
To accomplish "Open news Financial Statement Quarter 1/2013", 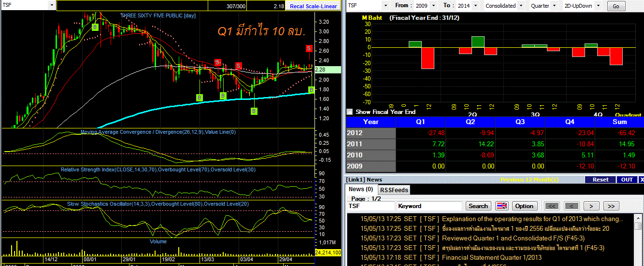I will pos(491,257).
